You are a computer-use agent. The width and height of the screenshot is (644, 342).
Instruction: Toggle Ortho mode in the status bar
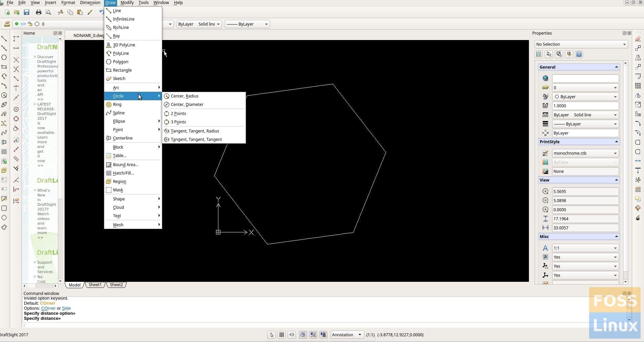point(292,335)
